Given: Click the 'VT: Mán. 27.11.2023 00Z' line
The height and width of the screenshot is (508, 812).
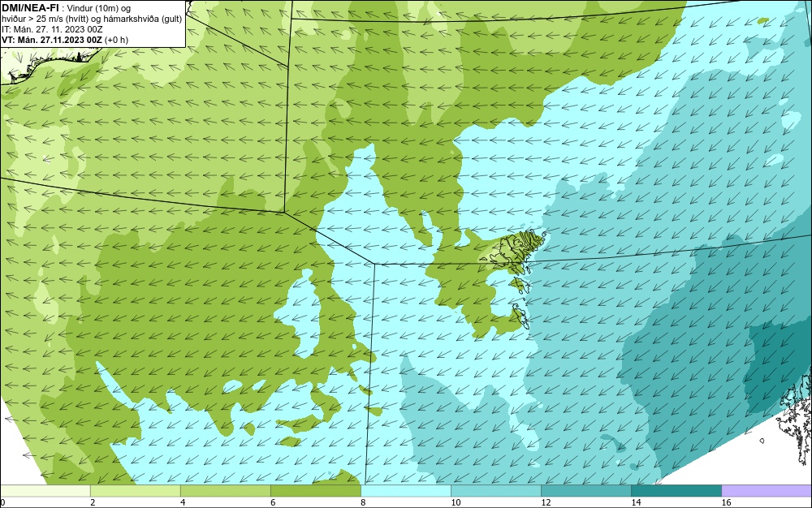Looking at the screenshot, I should tap(52, 40).
